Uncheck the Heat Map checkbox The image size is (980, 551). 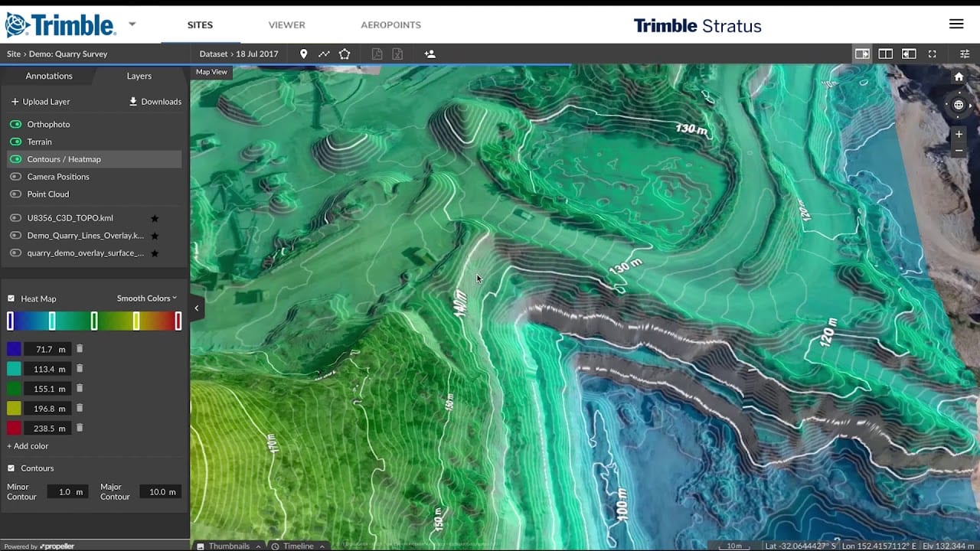coord(11,298)
